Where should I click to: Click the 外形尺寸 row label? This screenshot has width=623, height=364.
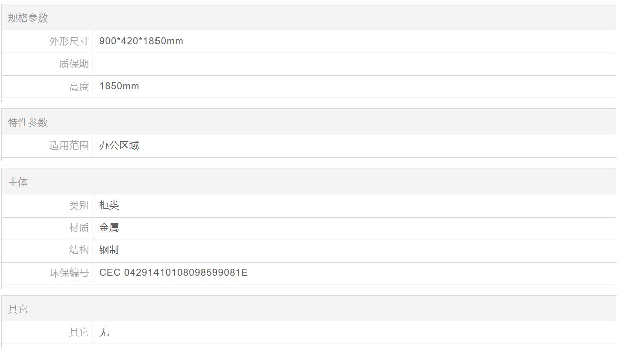[69, 41]
